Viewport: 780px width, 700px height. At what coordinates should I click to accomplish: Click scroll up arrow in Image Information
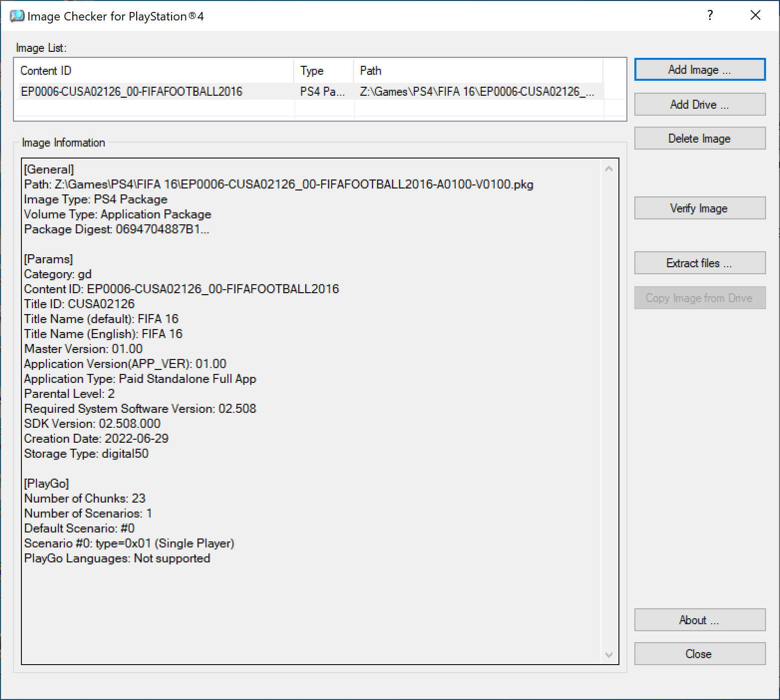(x=609, y=169)
